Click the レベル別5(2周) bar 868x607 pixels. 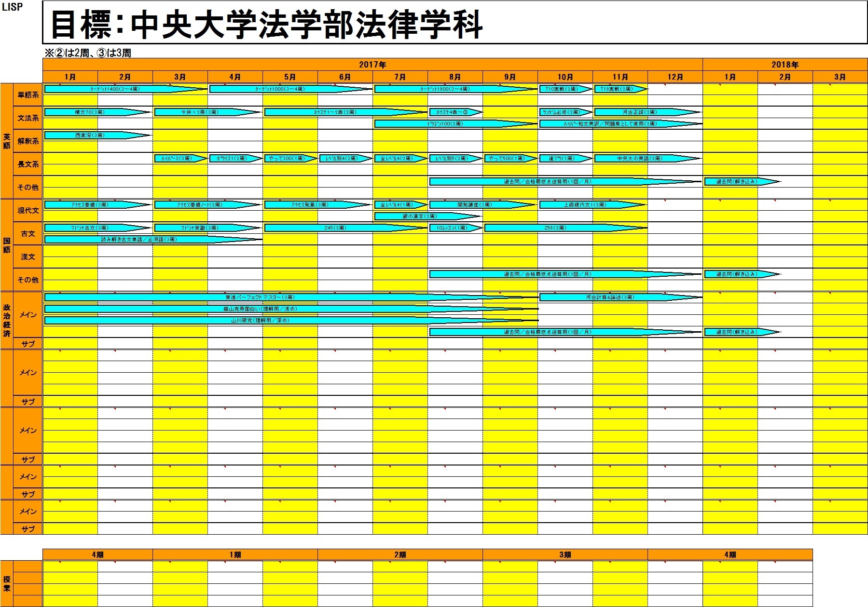(x=455, y=159)
